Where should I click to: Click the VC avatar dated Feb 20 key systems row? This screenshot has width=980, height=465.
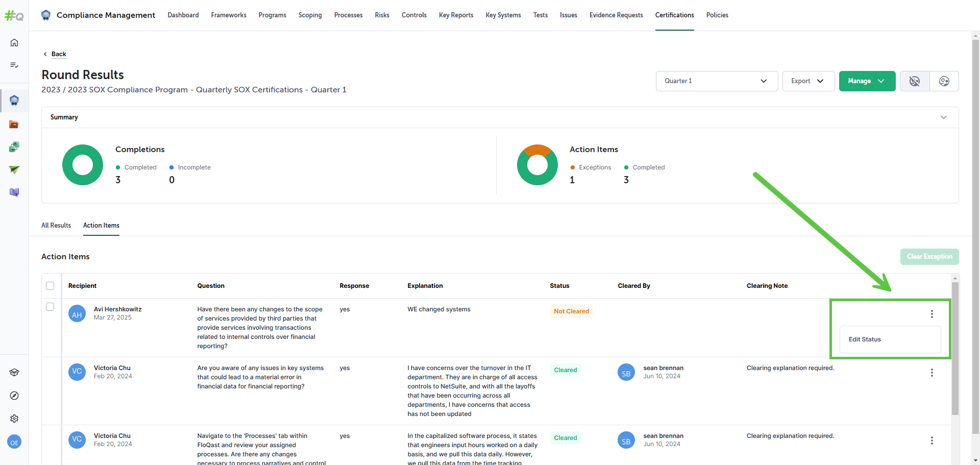pyautogui.click(x=77, y=372)
